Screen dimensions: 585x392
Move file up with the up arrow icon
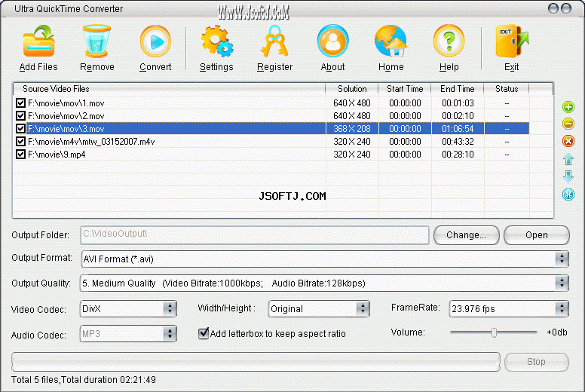[568, 159]
